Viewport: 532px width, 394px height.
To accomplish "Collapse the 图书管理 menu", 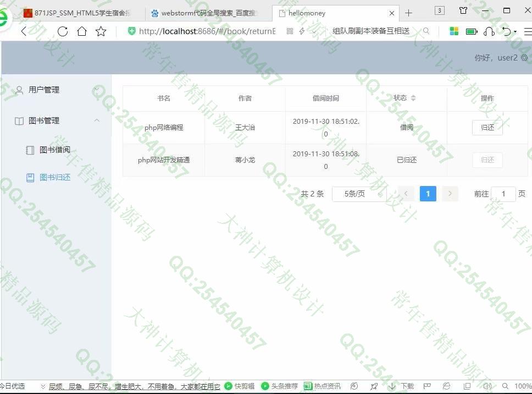I will tap(56, 121).
